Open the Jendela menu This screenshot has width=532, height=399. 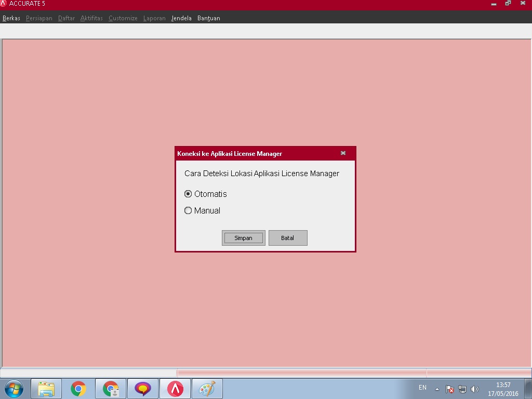pos(181,18)
